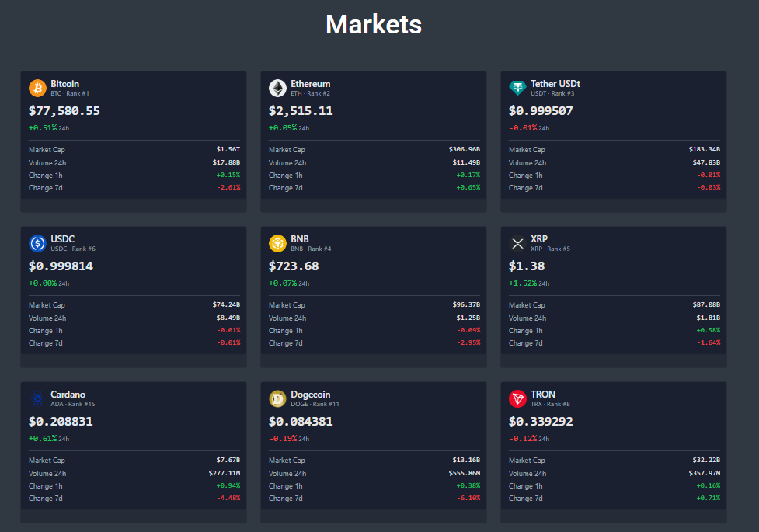Open the Cardano card title
Image resolution: width=759 pixels, height=532 pixels.
(68, 395)
